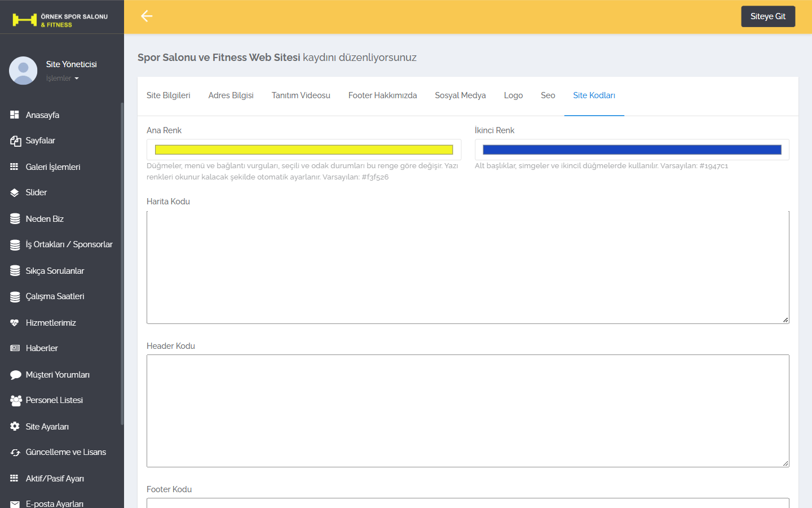Expand the İşlemler user dropdown
This screenshot has width=812, height=508.
tap(62, 78)
